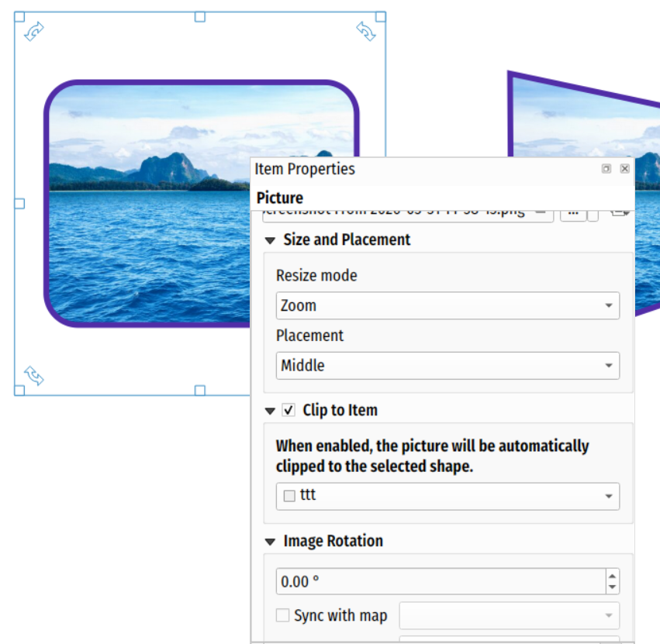Click the Placement label
This screenshot has width=660, height=644.
[309, 336]
